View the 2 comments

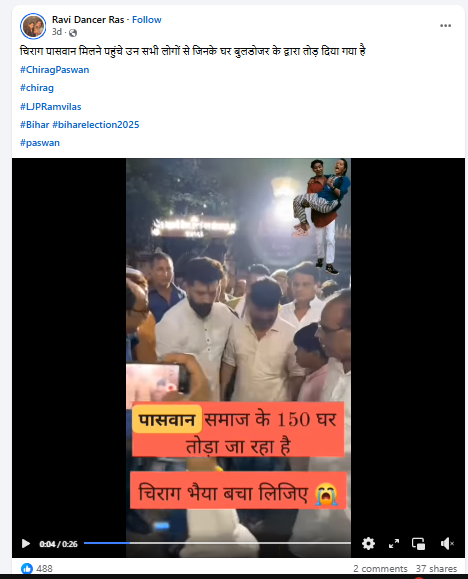pyautogui.click(x=380, y=568)
